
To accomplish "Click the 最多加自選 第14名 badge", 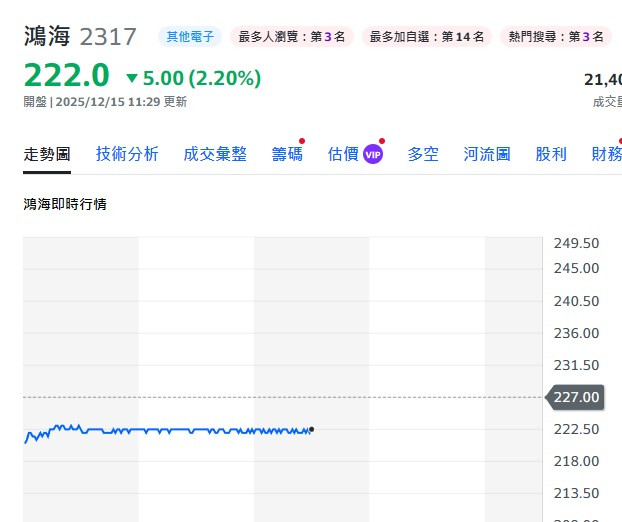I will pos(427,37).
